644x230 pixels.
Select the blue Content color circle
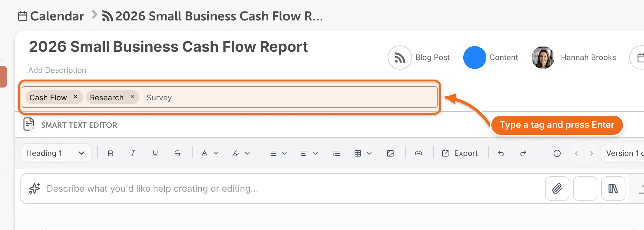click(x=475, y=57)
